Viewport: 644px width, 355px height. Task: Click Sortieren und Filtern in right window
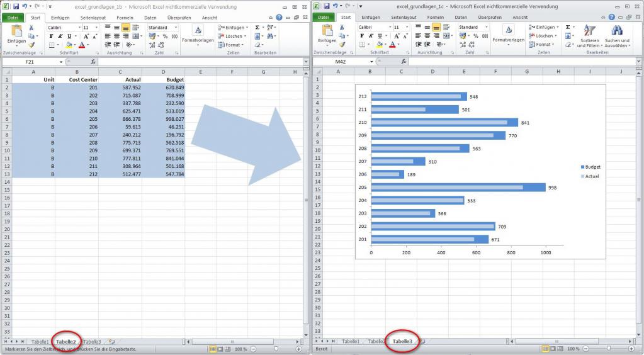[589, 36]
